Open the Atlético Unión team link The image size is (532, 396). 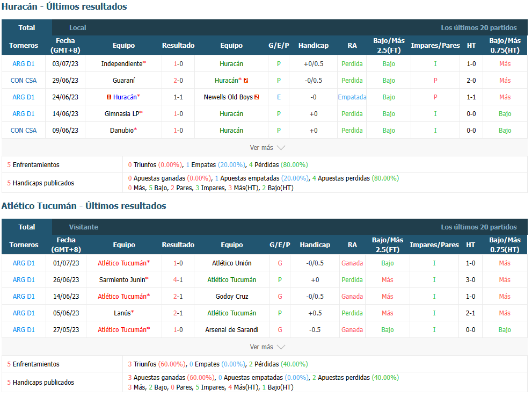tap(232, 263)
